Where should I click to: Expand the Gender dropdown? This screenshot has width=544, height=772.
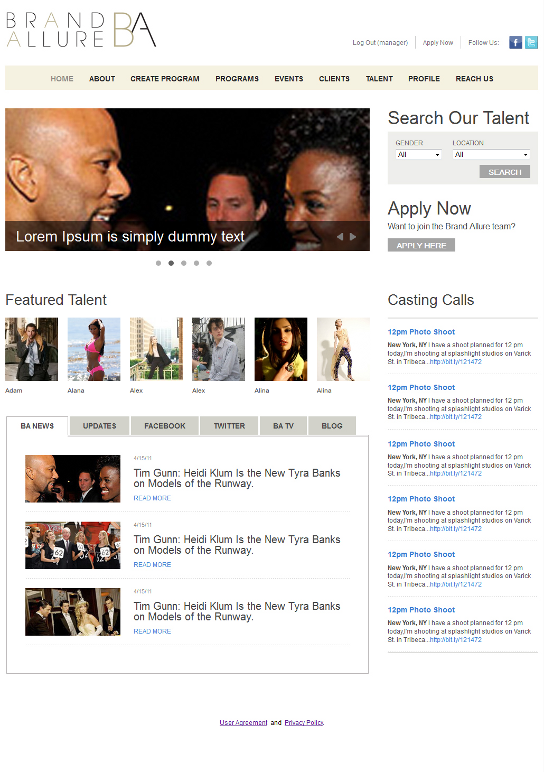[418, 155]
